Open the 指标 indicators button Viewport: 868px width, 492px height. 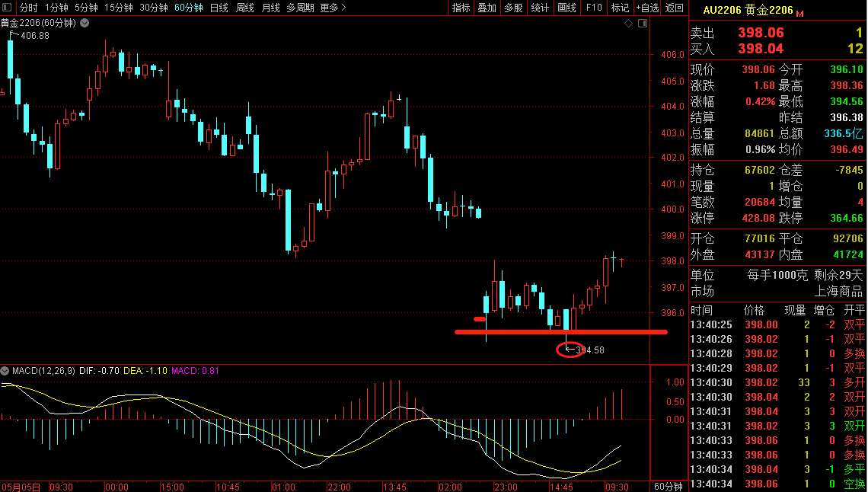click(x=461, y=8)
